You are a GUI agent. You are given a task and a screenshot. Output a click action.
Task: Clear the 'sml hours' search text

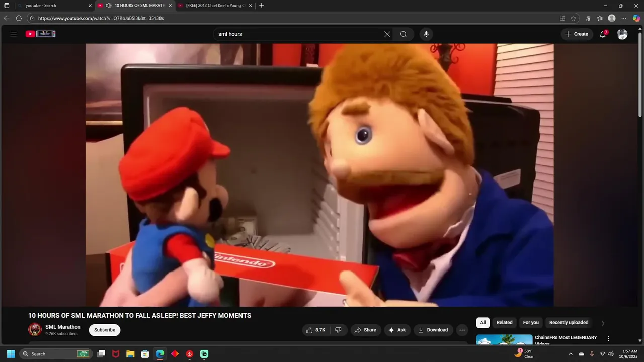[x=387, y=34]
